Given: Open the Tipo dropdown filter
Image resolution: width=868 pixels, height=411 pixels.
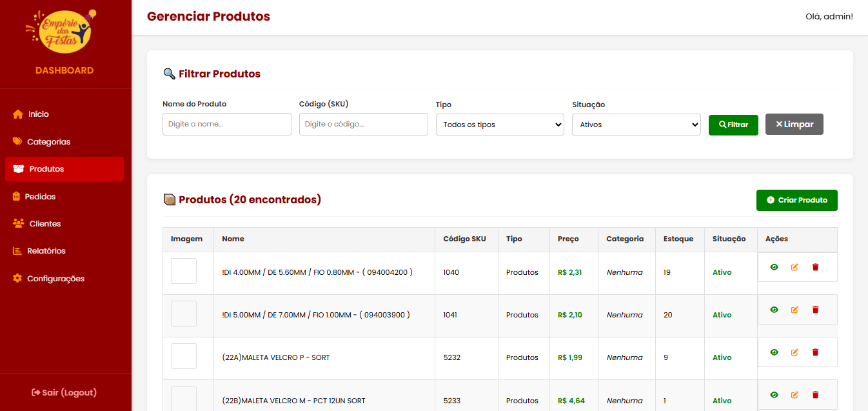Looking at the screenshot, I should [x=500, y=125].
